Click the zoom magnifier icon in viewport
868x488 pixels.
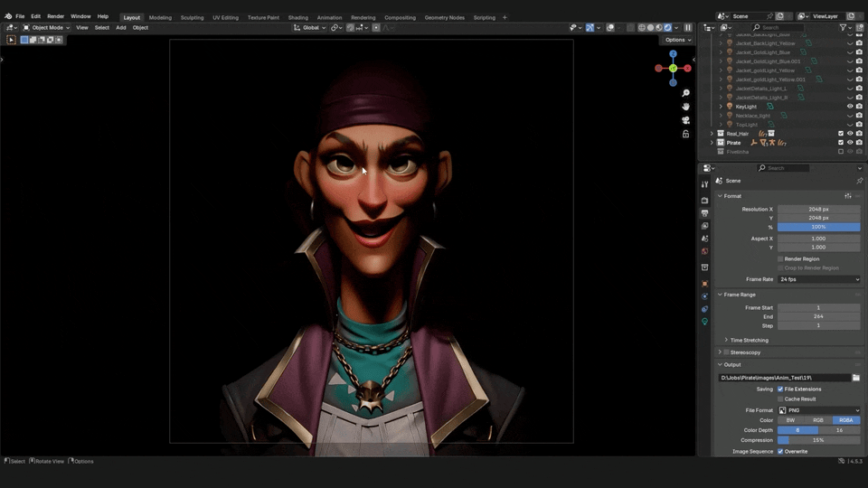pyautogui.click(x=686, y=93)
